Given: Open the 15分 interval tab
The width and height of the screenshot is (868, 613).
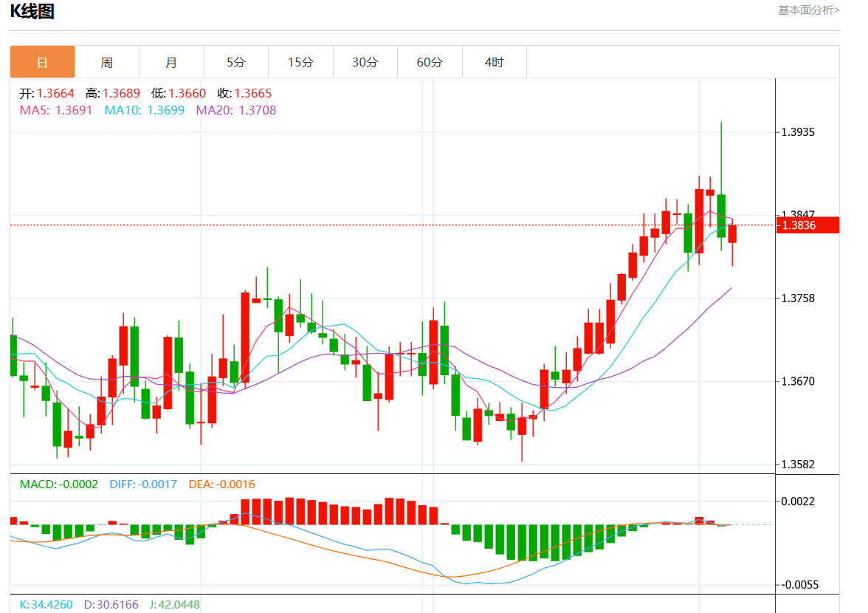Looking at the screenshot, I should [x=300, y=62].
